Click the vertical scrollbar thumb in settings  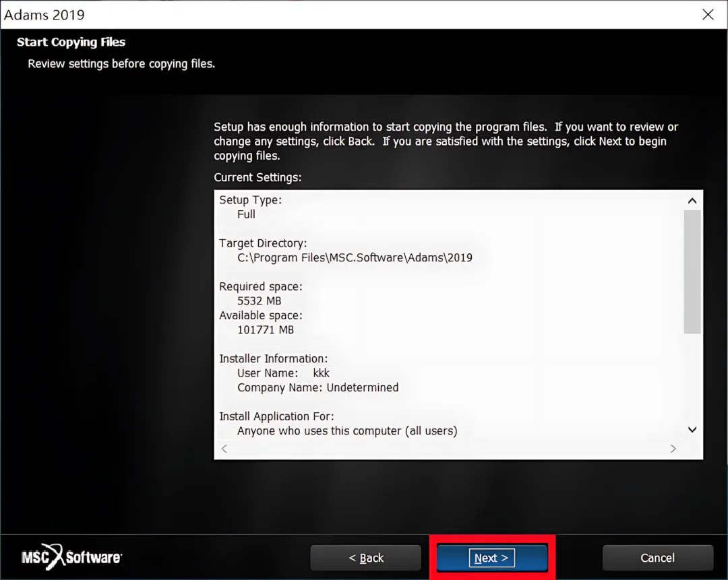click(692, 272)
